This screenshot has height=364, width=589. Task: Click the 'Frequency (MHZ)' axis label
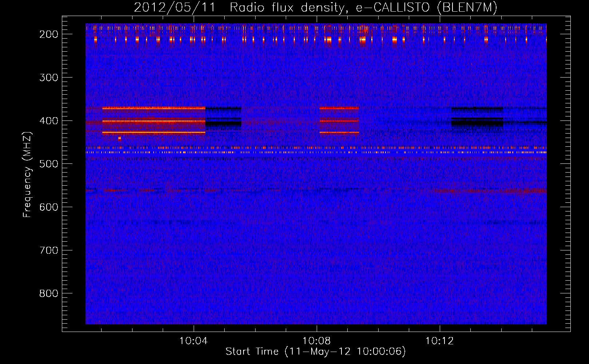click(27, 174)
